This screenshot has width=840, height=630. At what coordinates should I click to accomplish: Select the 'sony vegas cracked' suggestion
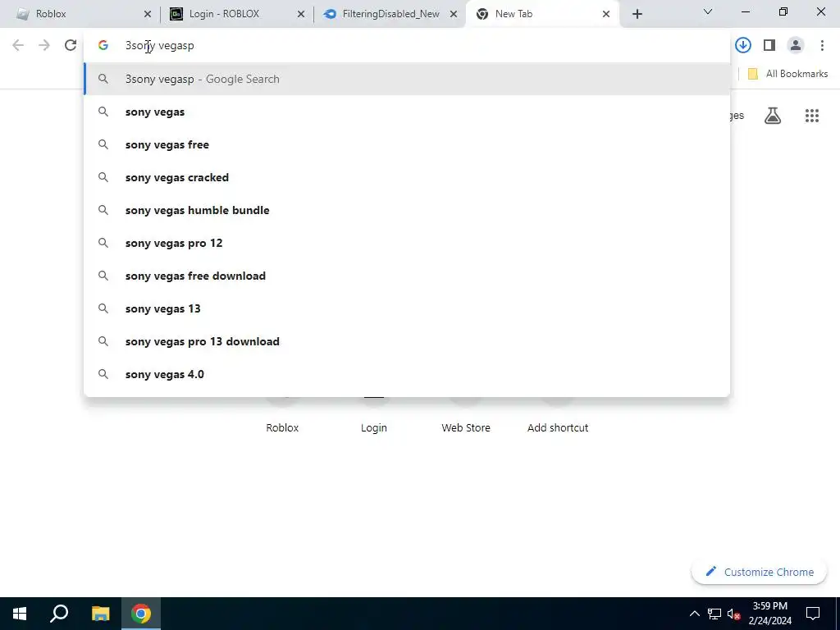(407, 178)
